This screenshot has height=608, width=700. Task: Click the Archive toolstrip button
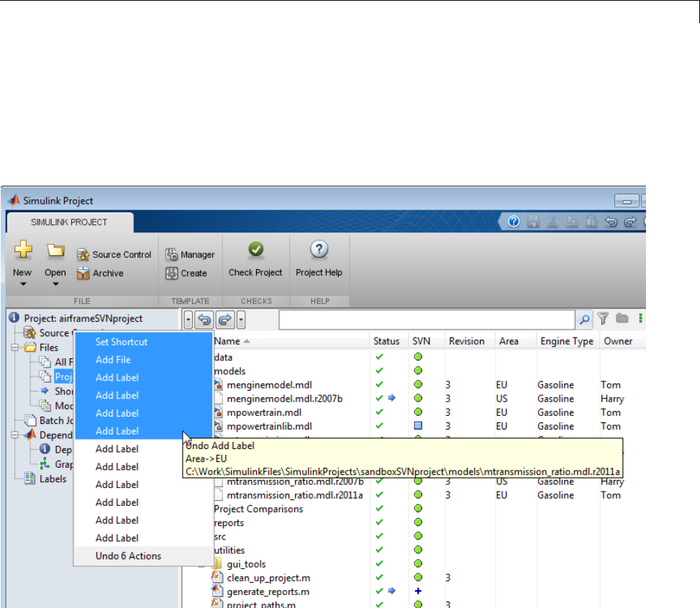100,273
